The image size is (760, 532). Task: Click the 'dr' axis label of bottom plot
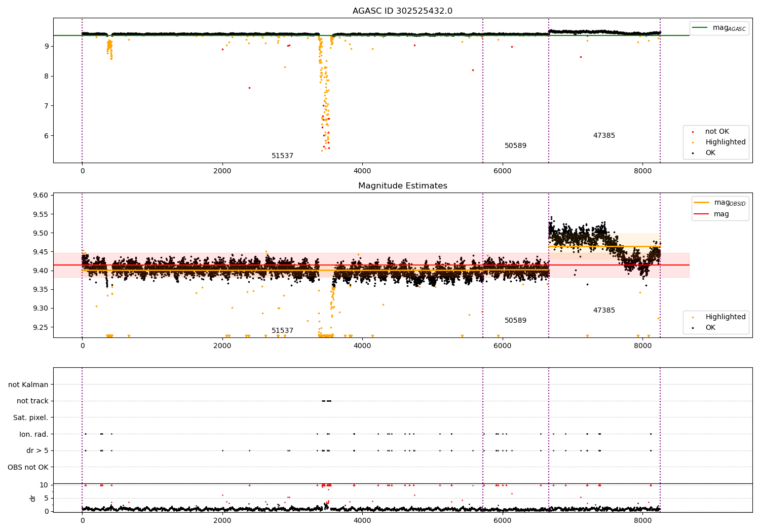(33, 498)
